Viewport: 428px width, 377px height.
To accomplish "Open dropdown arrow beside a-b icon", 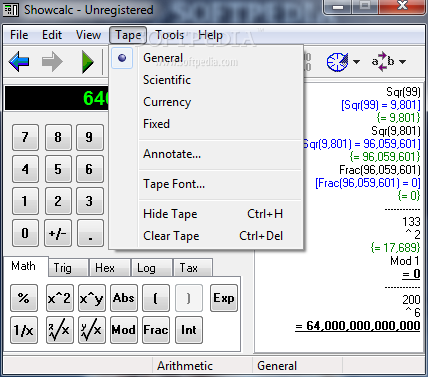I will coord(402,62).
